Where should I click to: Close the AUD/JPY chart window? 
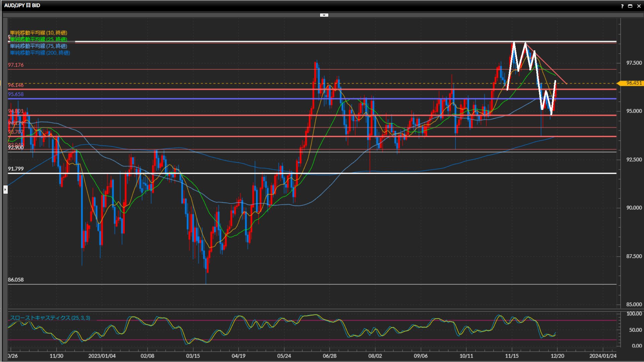click(x=639, y=6)
